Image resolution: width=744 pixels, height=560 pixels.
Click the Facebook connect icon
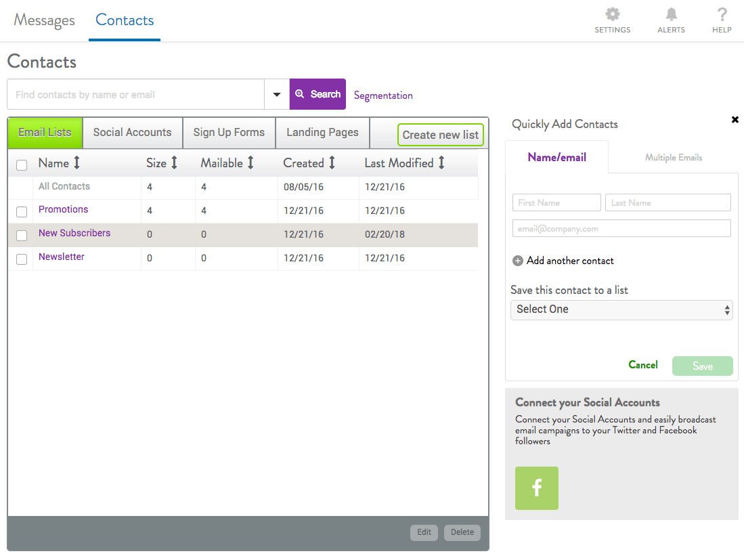pyautogui.click(x=537, y=488)
